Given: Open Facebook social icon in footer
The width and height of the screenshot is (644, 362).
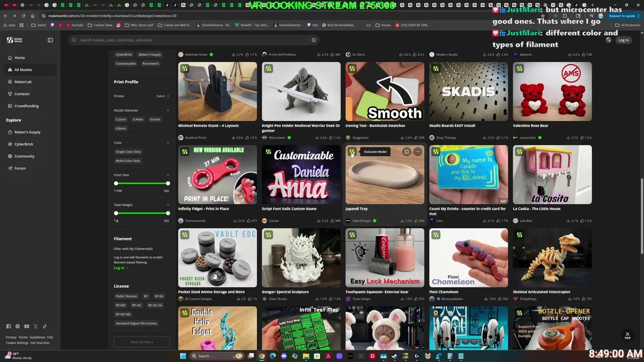Looking at the screenshot, I should coord(9,326).
